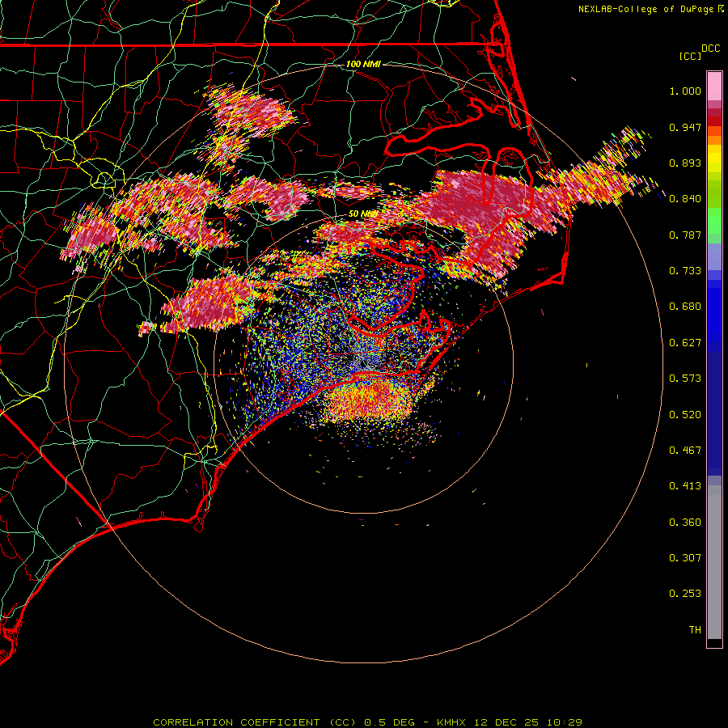This screenshot has height=728, width=728.
Task: Click the DCC label above the color bar
Action: coord(710,49)
